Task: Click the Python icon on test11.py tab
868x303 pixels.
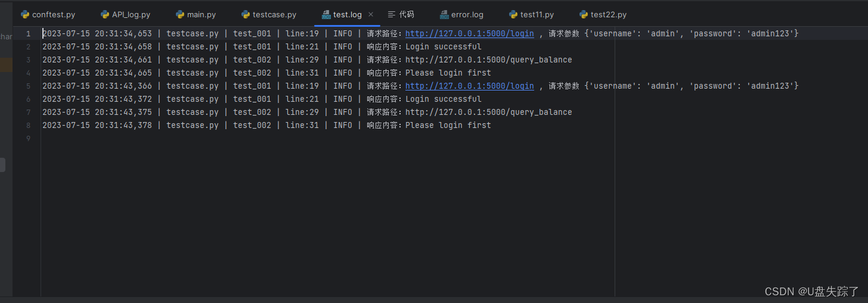Action: click(513, 14)
